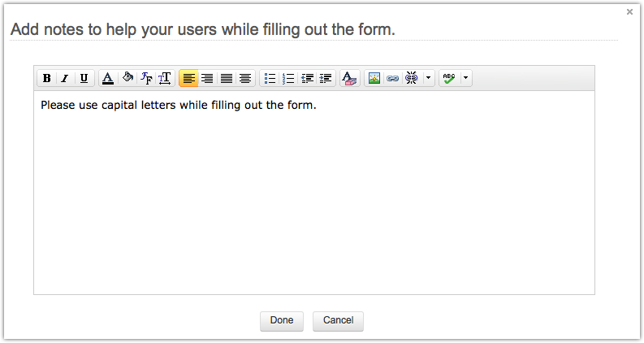Image resolution: width=644 pixels, height=343 pixels.
Task: Justify text alignment
Action: pos(227,78)
